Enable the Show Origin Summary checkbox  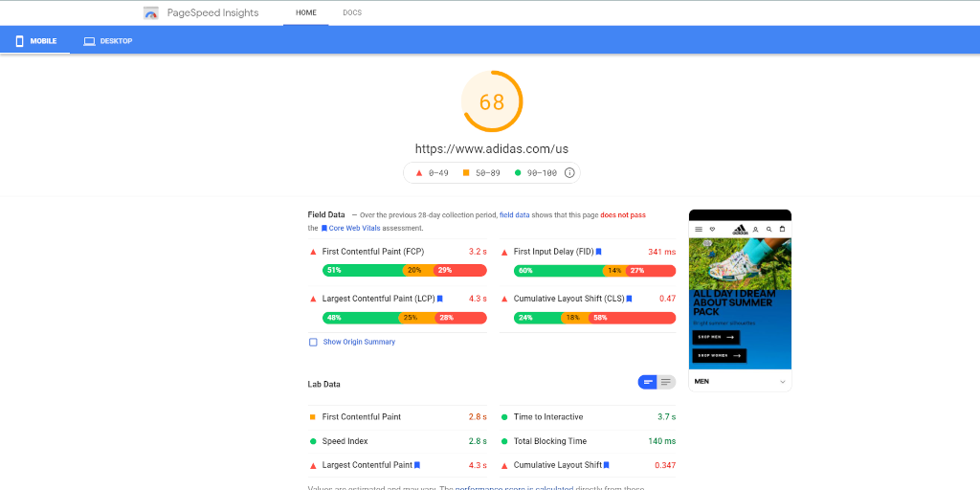click(313, 342)
